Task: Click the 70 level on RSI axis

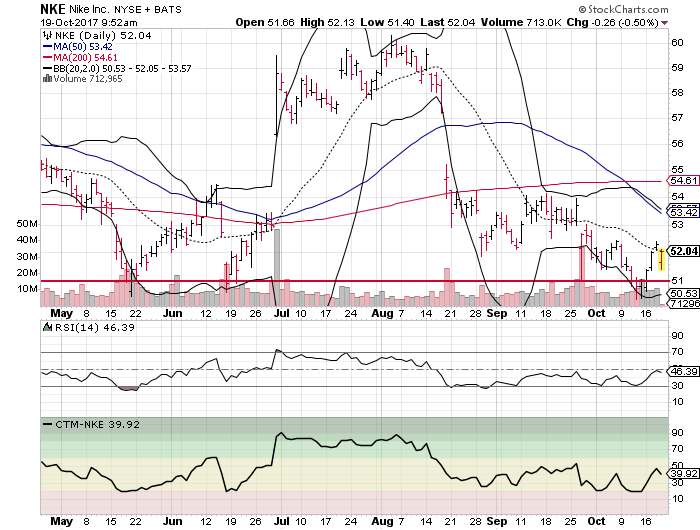Action: (677, 352)
